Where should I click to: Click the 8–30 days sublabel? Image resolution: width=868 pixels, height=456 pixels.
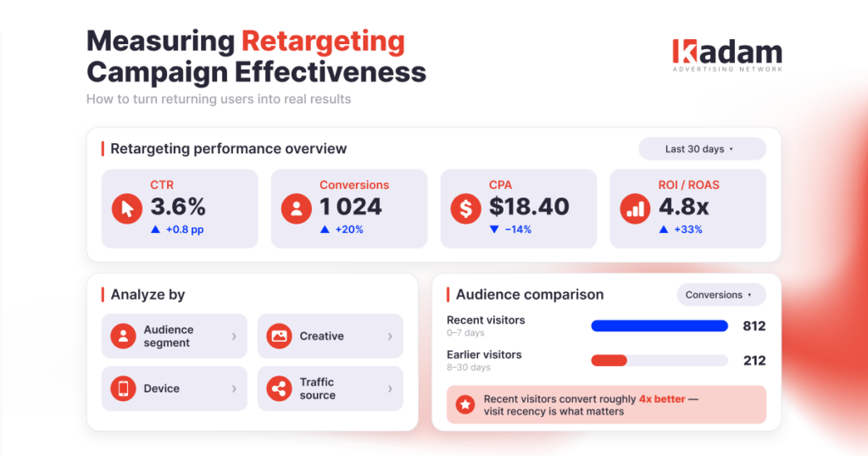pos(468,368)
